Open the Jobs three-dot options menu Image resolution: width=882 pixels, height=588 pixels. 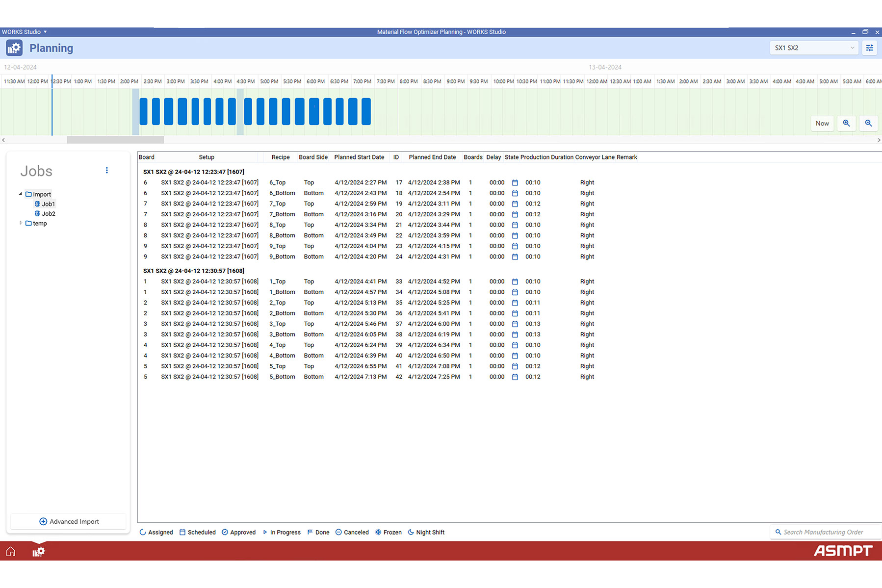pos(106,171)
